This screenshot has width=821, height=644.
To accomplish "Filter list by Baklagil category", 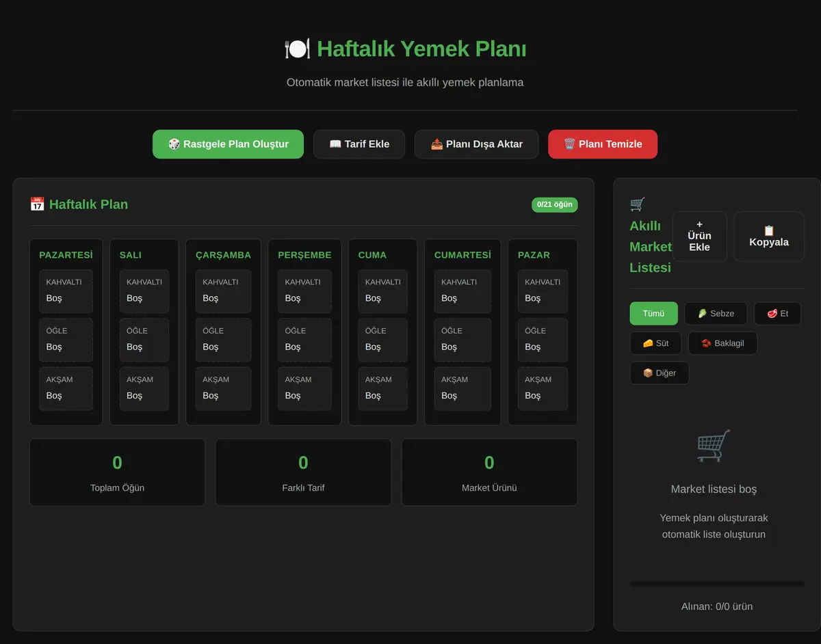I will 722,343.
